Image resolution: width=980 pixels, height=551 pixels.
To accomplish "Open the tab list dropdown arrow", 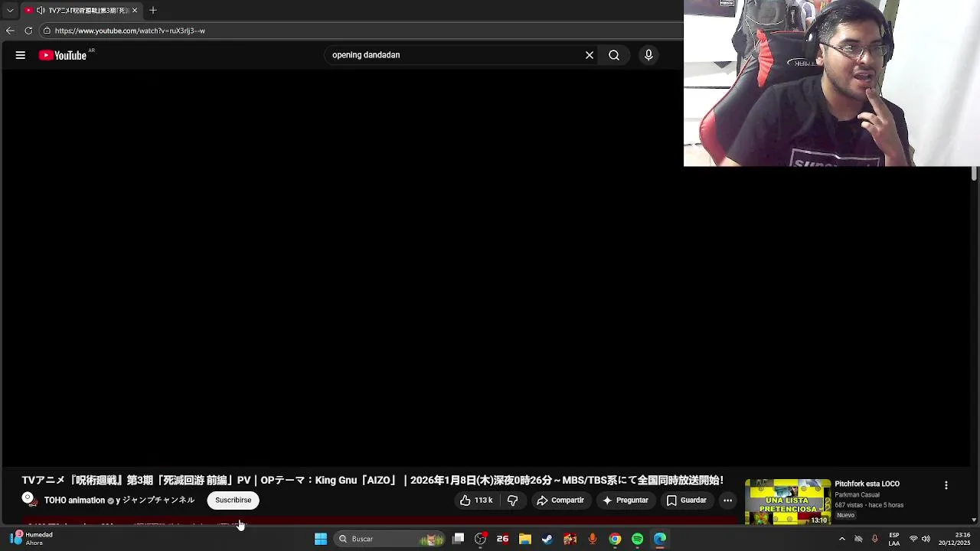I will tap(10, 11).
